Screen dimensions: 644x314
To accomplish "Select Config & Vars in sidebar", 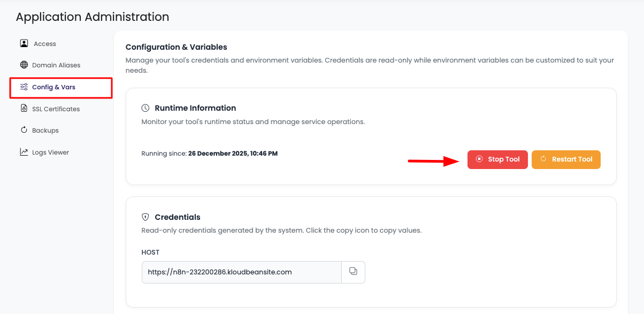I will 53,87.
